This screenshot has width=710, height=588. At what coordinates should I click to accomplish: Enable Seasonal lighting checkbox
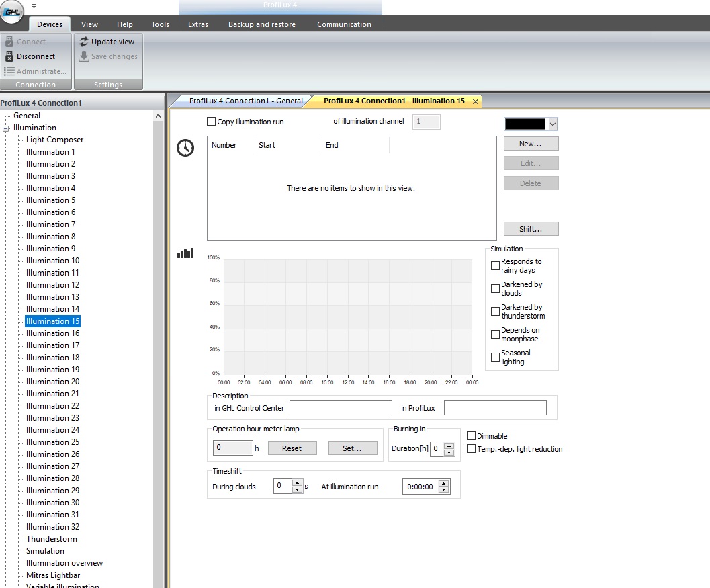click(495, 357)
